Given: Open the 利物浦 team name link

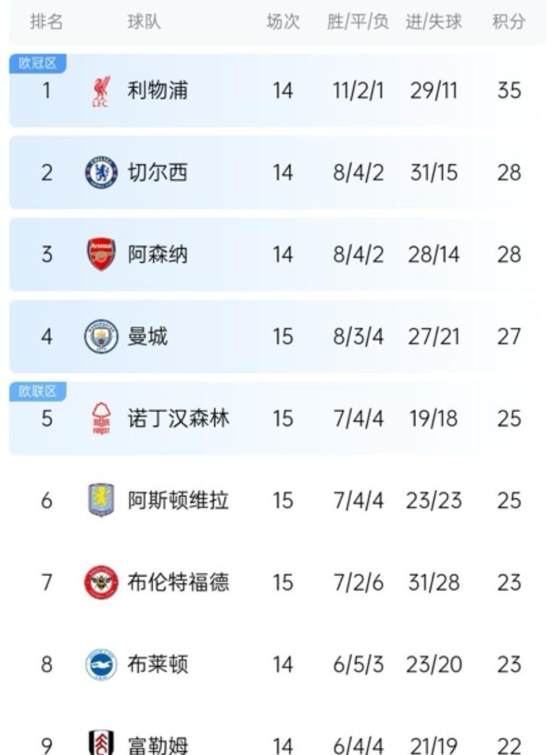Looking at the screenshot, I should point(157,91).
